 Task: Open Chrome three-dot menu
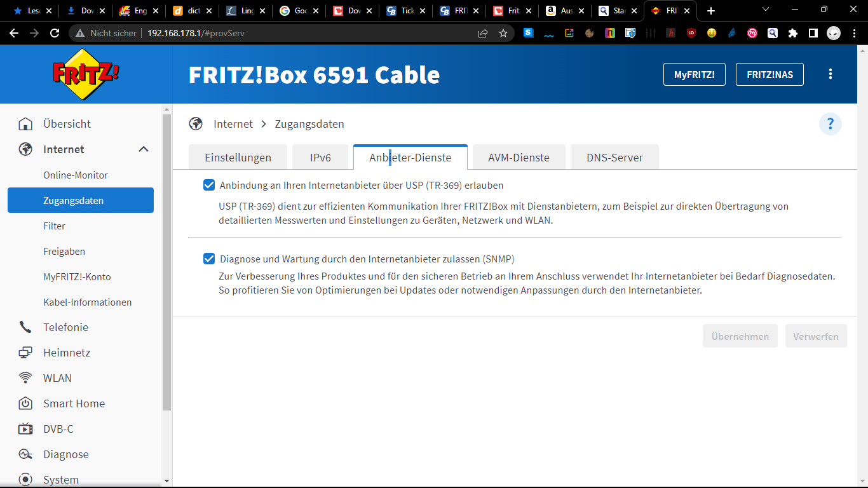pos(855,33)
